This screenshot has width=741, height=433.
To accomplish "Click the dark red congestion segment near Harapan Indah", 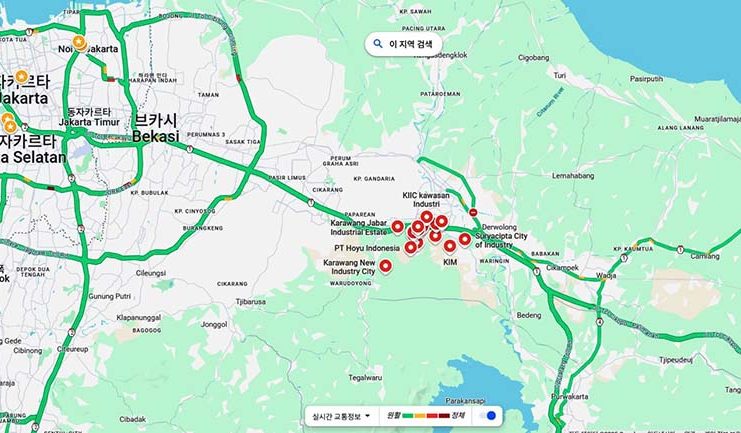I will pos(111,79).
